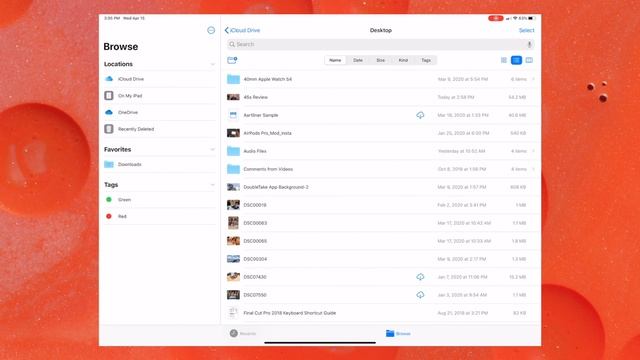640x360 pixels.
Task: Open the ellipsis more options in sidebar
Action: [211, 30]
